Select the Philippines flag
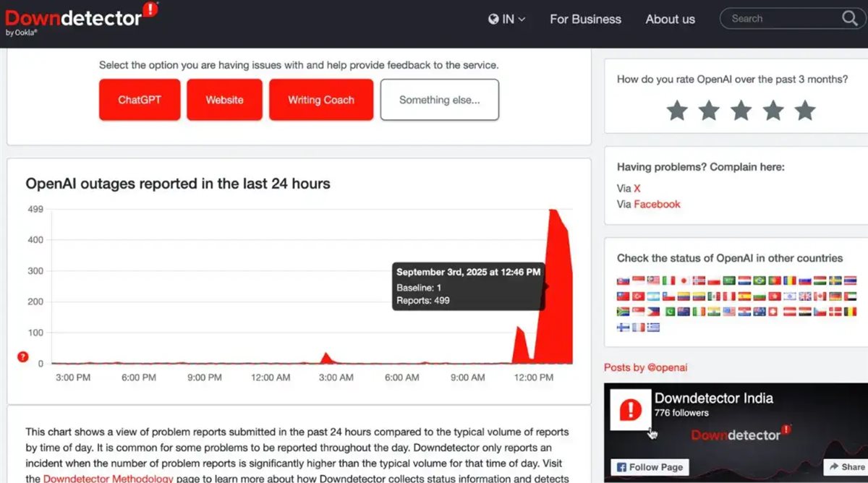The width and height of the screenshot is (868, 483). 653,312
